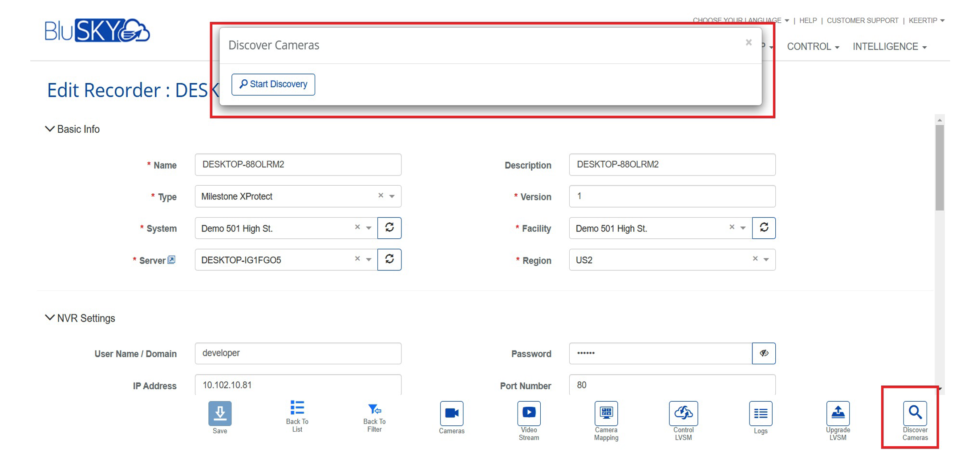Go Back To List
This screenshot has height=465, width=980.
tap(297, 408)
